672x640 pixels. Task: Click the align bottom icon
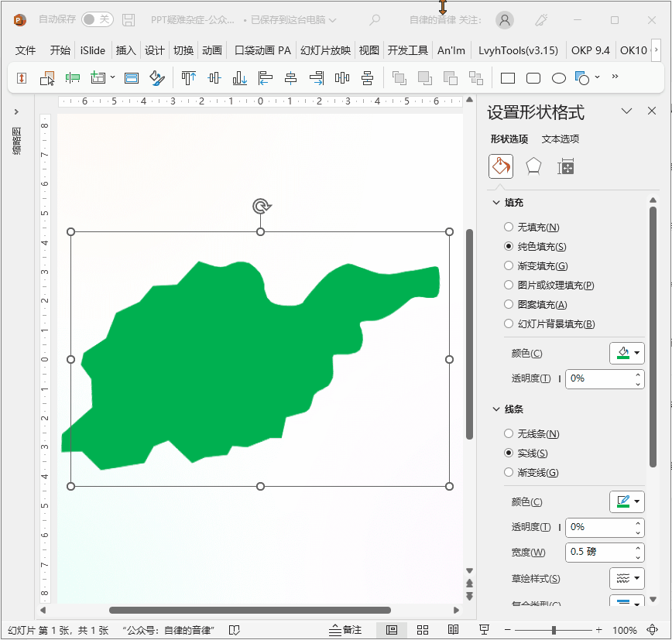click(x=239, y=78)
